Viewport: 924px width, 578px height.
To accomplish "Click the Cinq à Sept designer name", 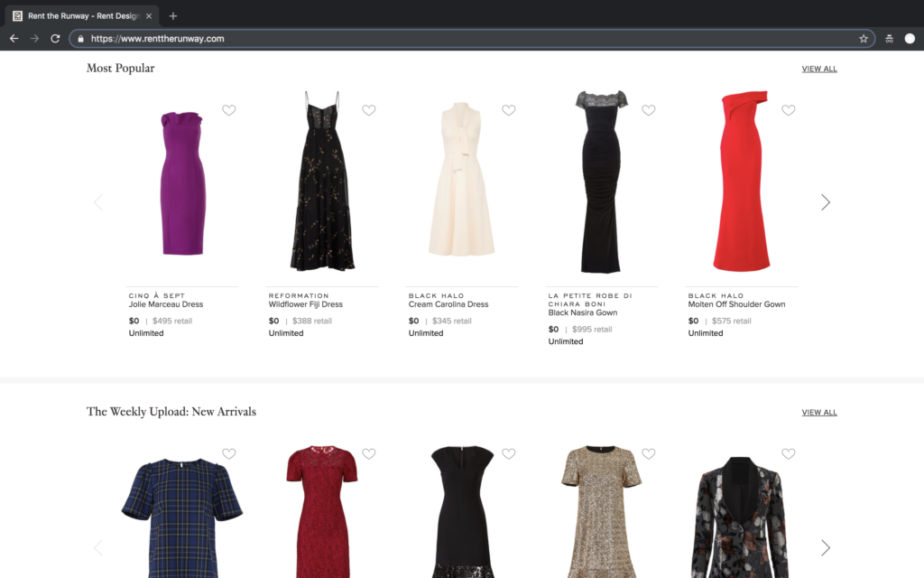I will click(157, 295).
